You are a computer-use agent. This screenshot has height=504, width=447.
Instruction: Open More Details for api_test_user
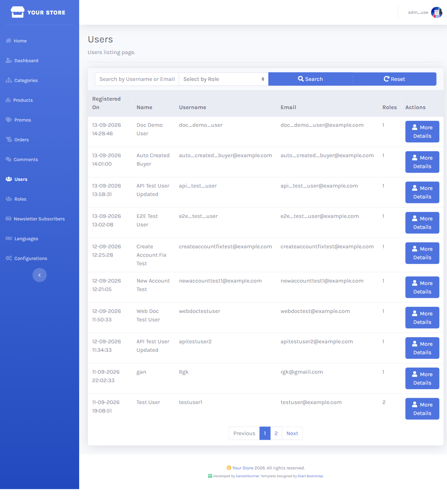[x=422, y=192]
